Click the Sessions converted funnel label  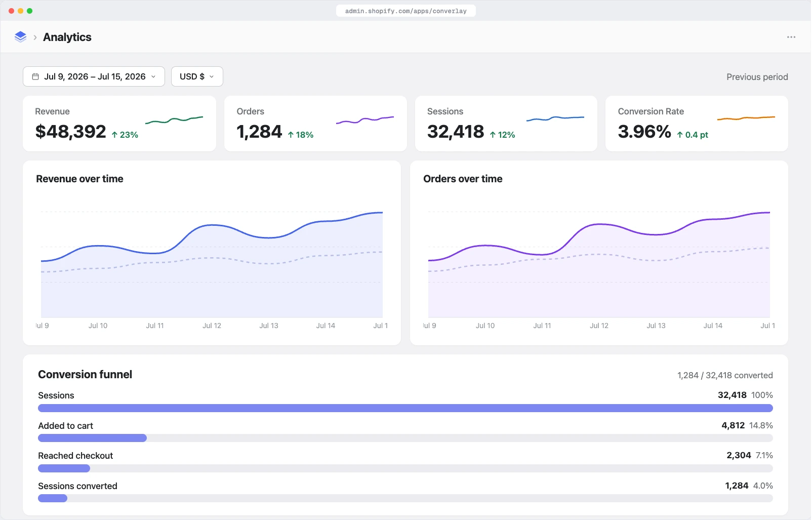77,486
